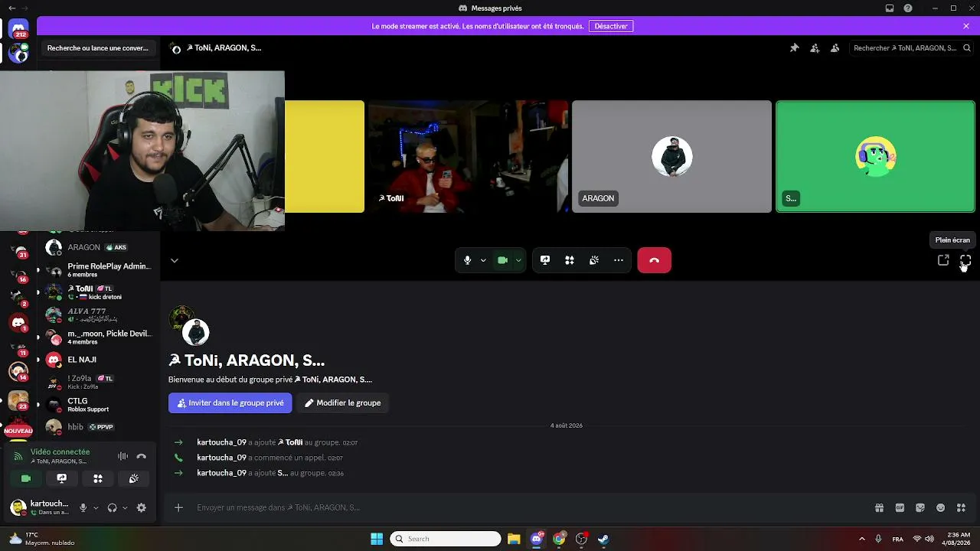
Task: Open output device arrow beside headphones icon
Action: click(x=125, y=507)
